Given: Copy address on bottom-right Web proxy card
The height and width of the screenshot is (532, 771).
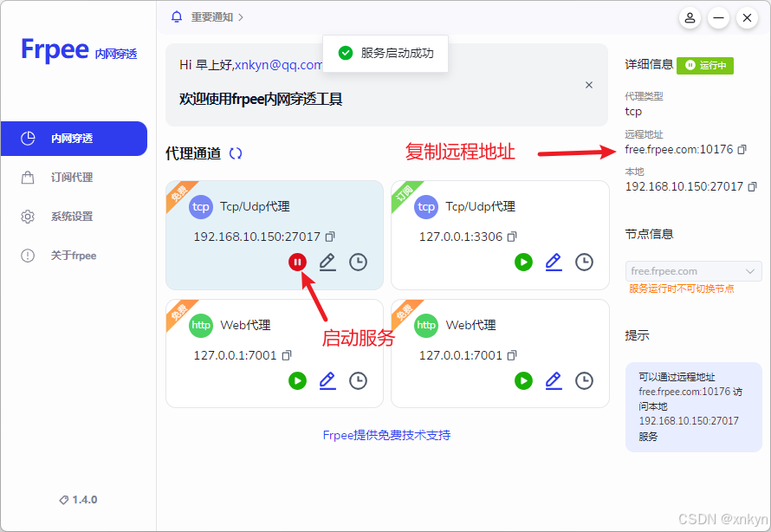Looking at the screenshot, I should click(x=512, y=355).
